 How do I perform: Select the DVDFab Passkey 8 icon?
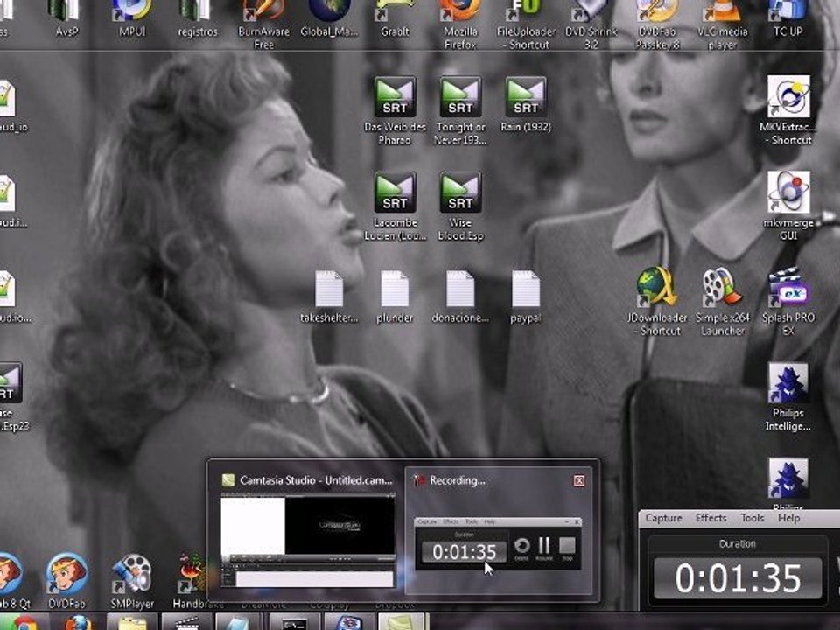coord(657,24)
